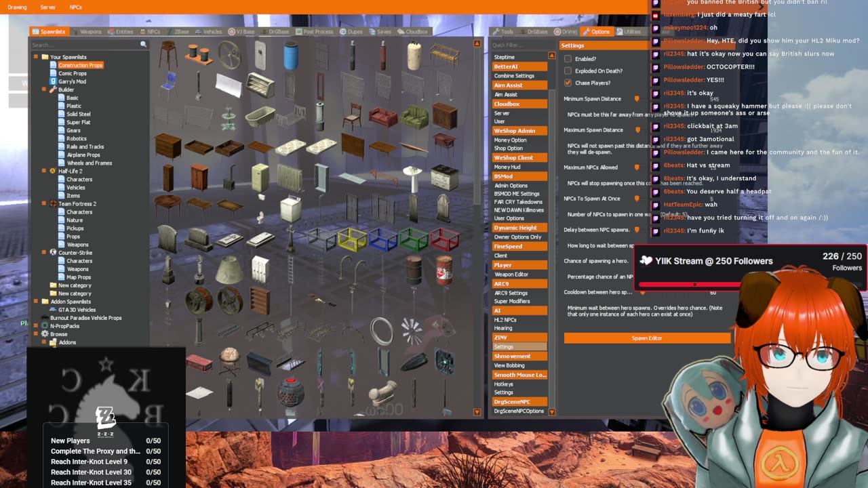Viewport: 868px width, 488px height.
Task: Collapse the Half-Life 2 category node
Action: [x=44, y=171]
